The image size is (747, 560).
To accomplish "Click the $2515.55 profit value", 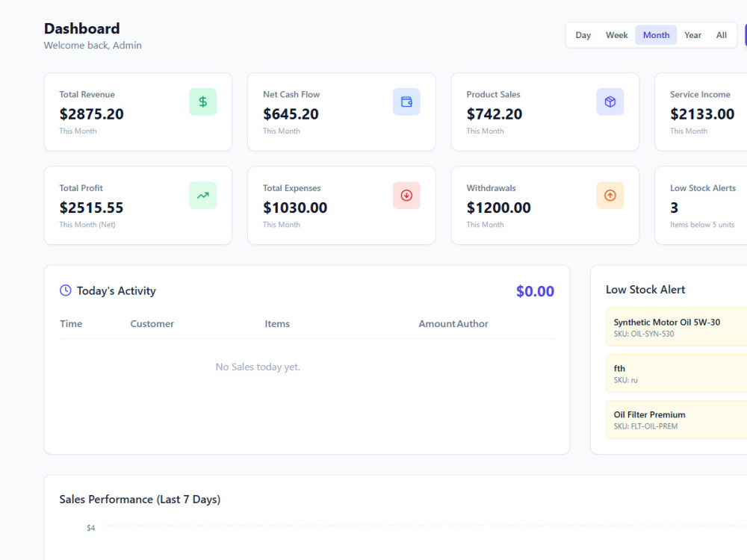I will (x=91, y=208).
